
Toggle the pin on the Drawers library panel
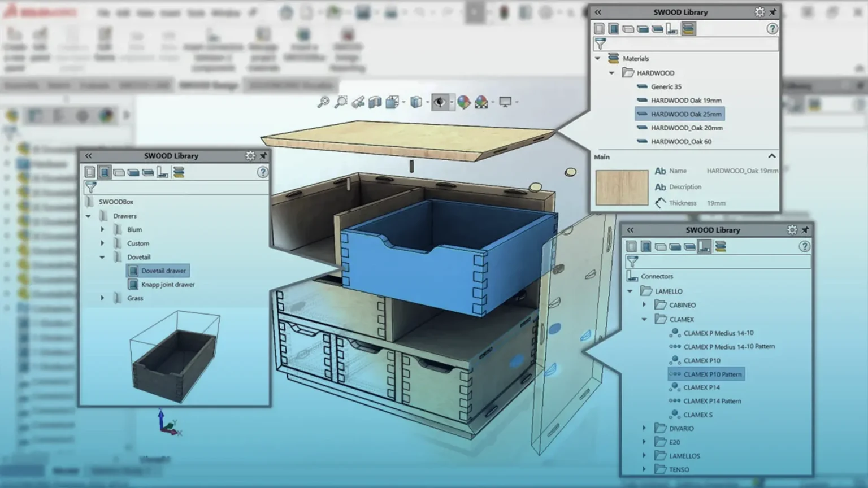[x=263, y=156]
